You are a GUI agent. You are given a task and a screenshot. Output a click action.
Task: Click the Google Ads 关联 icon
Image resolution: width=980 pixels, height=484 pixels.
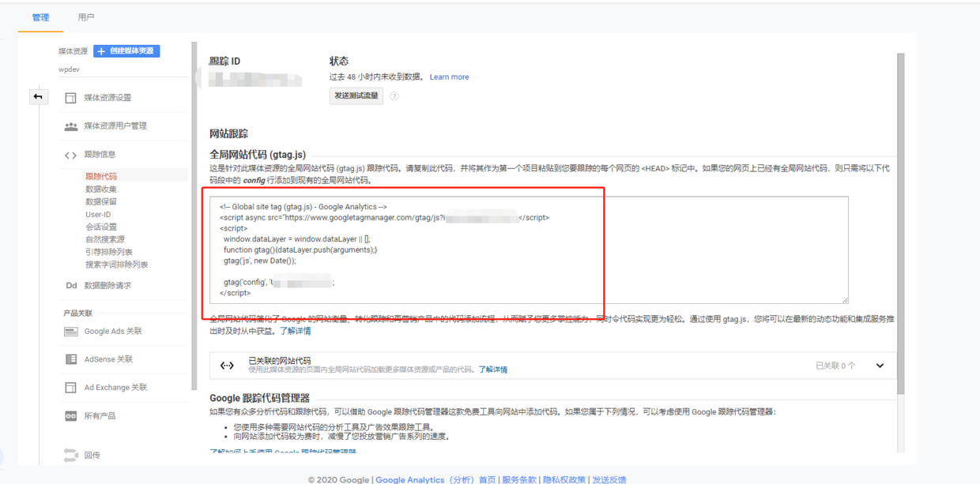point(70,332)
